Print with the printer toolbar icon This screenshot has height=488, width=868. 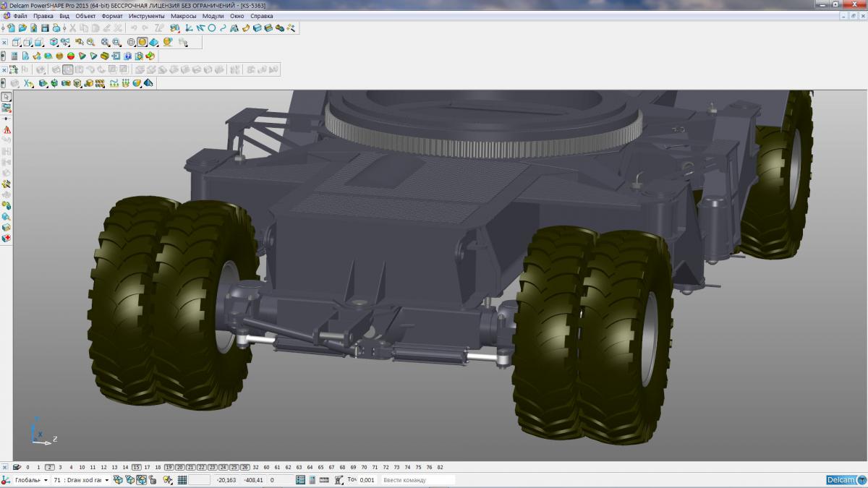pos(56,28)
